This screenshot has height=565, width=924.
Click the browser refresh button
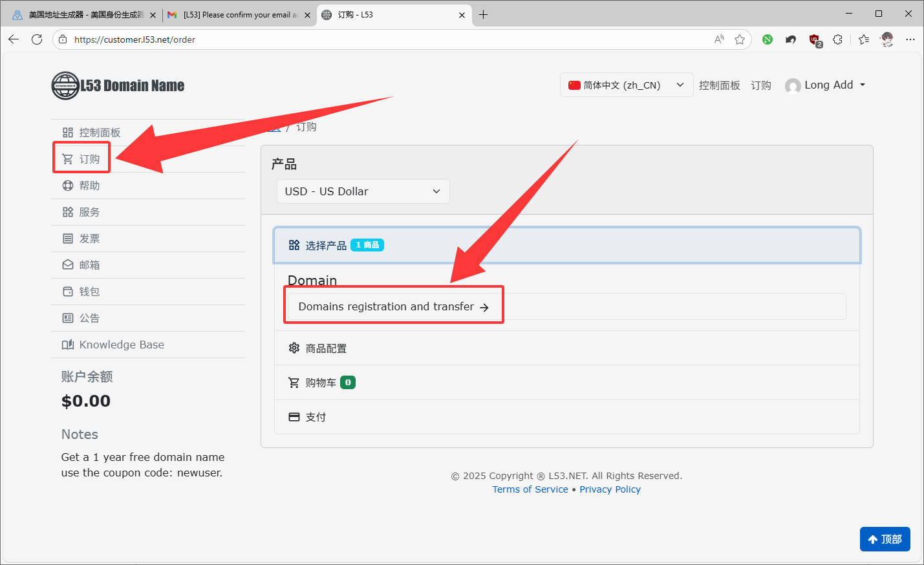(x=37, y=39)
